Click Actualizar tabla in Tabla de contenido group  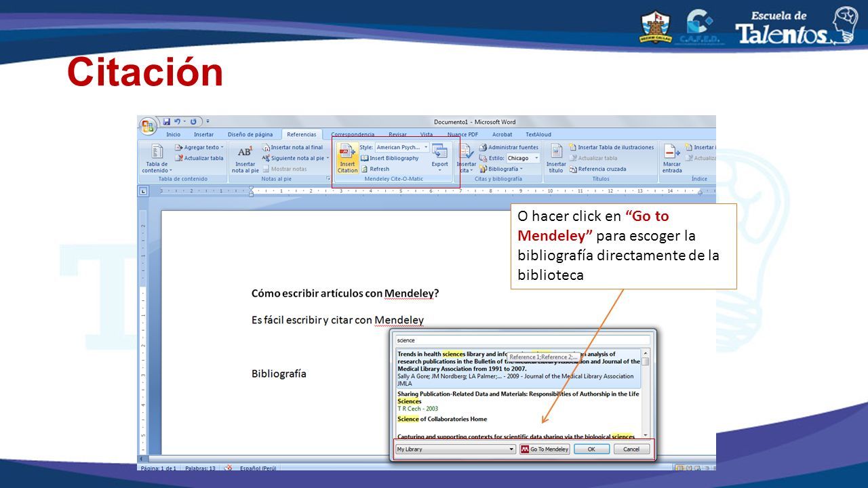click(x=199, y=158)
